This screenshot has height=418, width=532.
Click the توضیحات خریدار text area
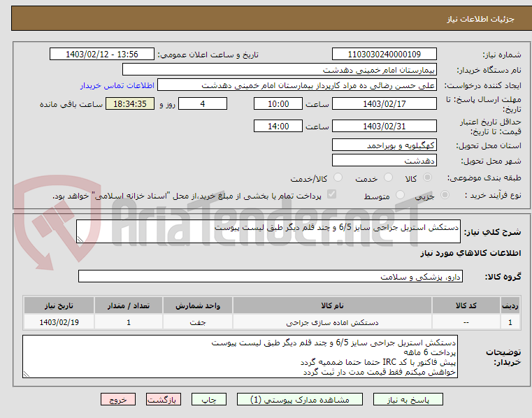[240, 356]
